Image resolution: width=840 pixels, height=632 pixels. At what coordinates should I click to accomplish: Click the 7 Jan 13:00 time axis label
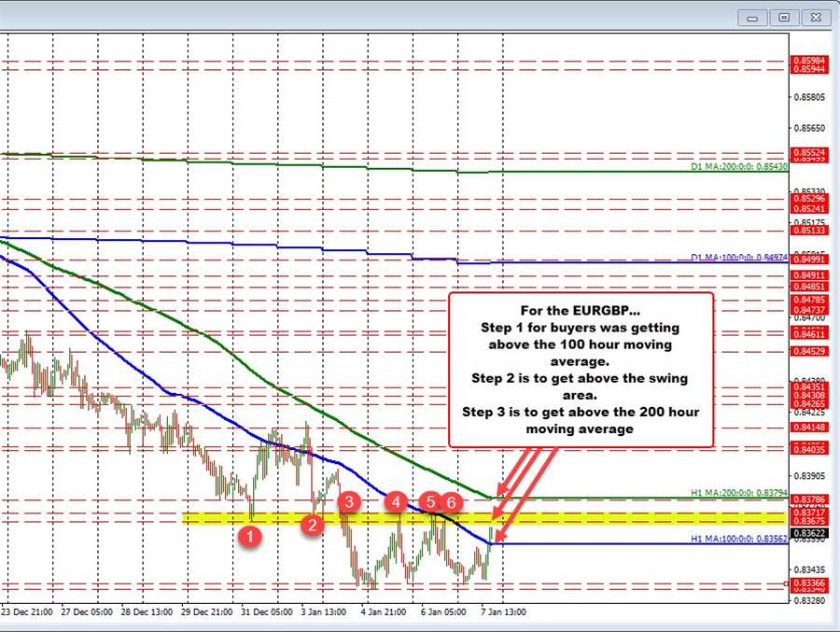[502, 612]
